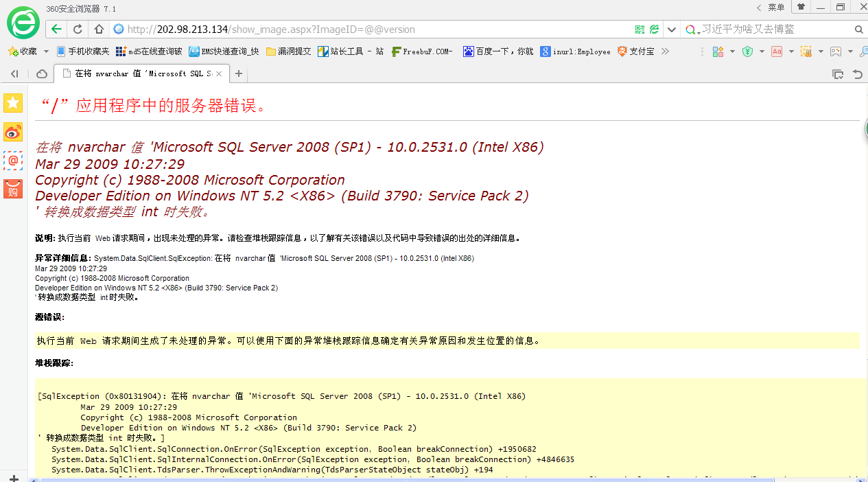Open the 百度一下，你就 bookmark
This screenshot has height=482, width=868.
tap(498, 51)
